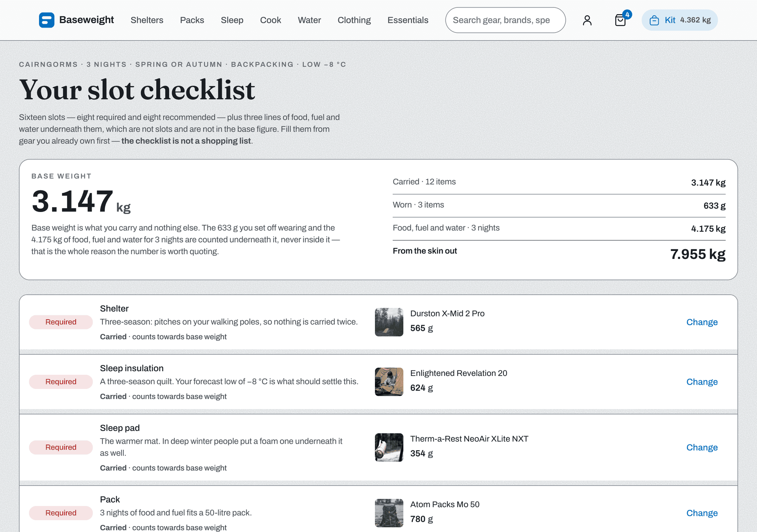The image size is (757, 532).
Task: Click the Sleep insulation slot title
Action: click(x=132, y=368)
